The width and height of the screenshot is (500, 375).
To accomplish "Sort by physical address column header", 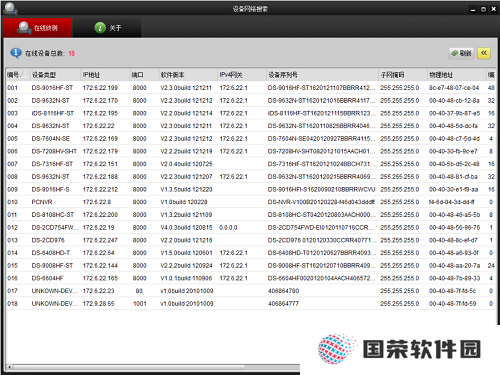I will point(456,75).
